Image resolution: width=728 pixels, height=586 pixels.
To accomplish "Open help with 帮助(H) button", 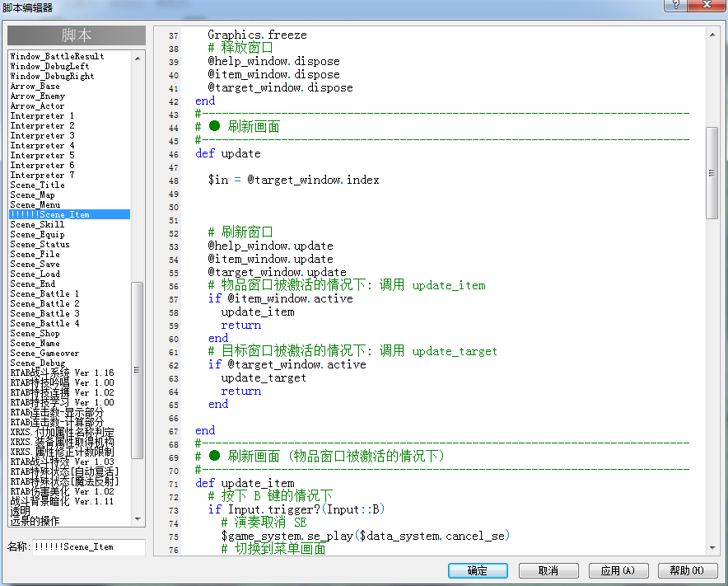I will [687, 570].
